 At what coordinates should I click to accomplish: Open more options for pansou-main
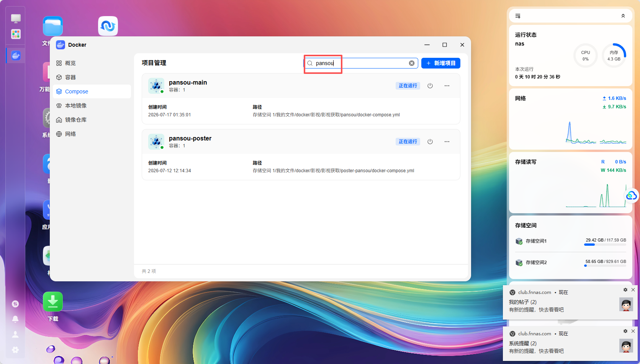447,86
